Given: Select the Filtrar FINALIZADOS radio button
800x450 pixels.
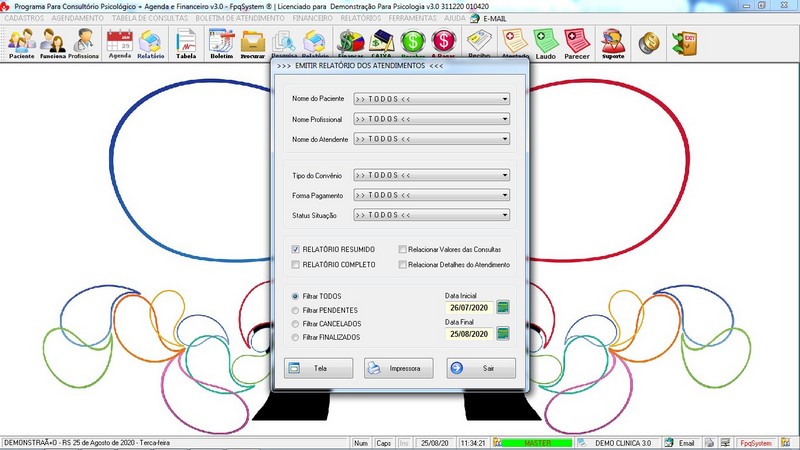Looking at the screenshot, I should [295, 337].
